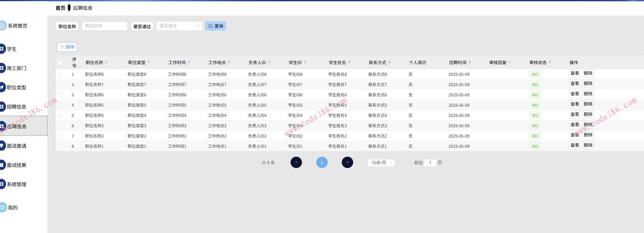Sort by 联系方式 column sort icon
The height and width of the screenshot is (233, 644).
click(x=389, y=62)
